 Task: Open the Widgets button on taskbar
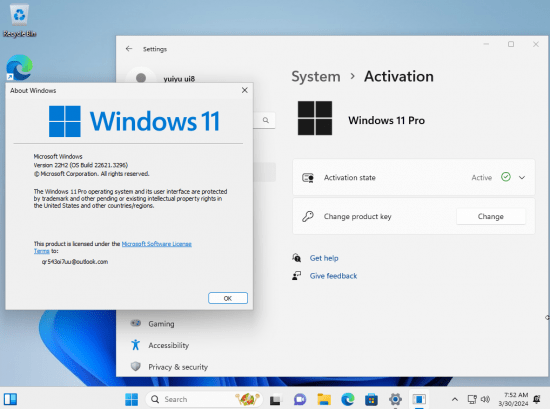(x=11, y=399)
